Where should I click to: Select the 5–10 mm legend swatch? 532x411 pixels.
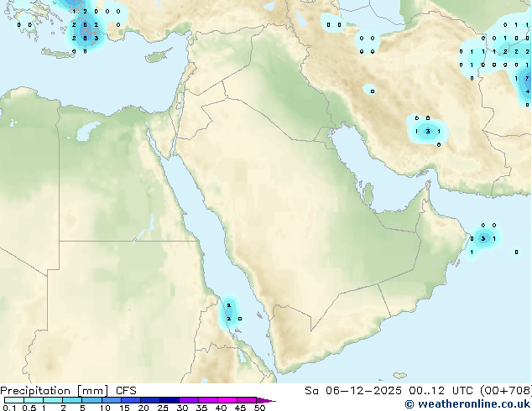[91, 400]
